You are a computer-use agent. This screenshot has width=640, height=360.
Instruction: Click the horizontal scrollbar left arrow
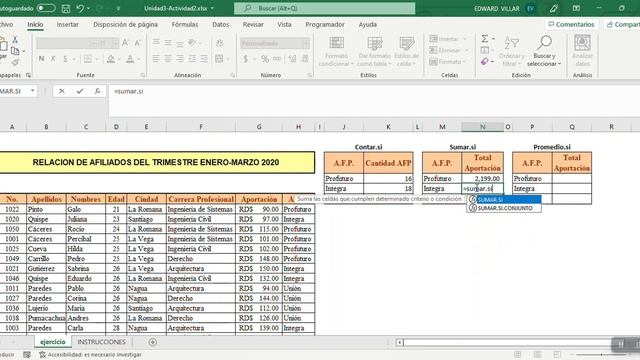[400, 342]
